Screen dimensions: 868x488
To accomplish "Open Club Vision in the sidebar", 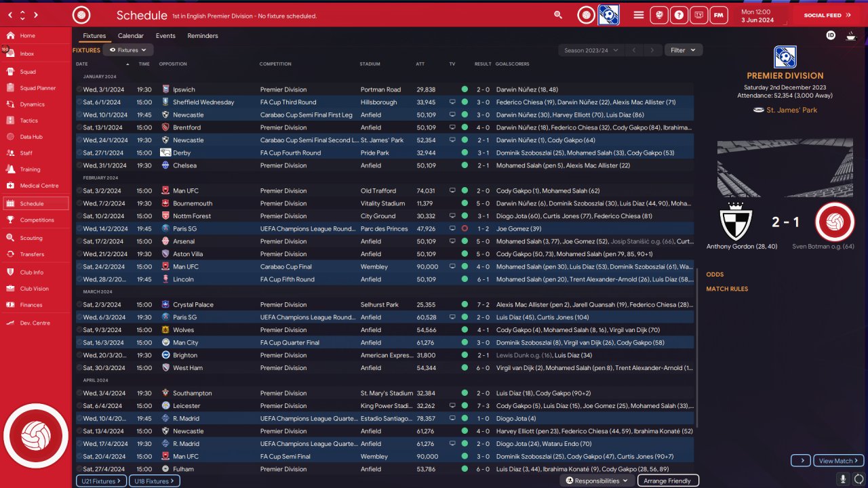I will [x=35, y=289].
